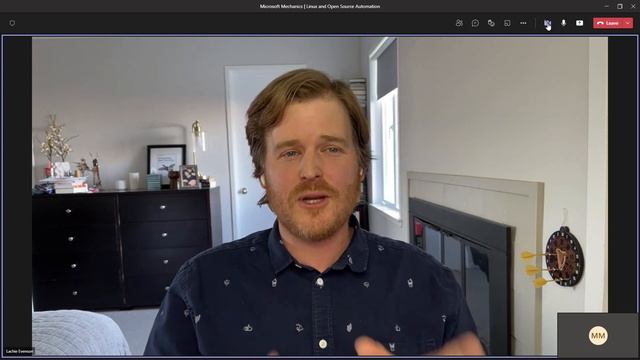Image resolution: width=640 pixels, height=360 pixels.
Task: Toggle the camera on or off
Action: coord(547,23)
